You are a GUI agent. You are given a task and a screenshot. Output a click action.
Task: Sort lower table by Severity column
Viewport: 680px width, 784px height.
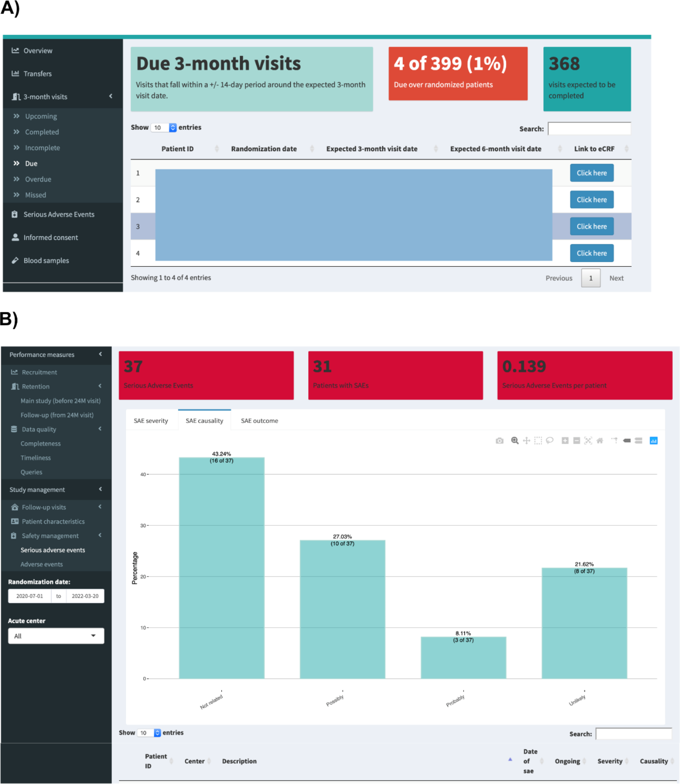click(627, 761)
